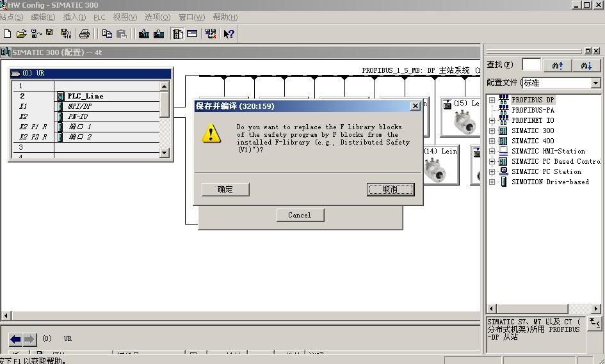Create a new station with toolbar icon
This screenshot has height=364, width=605.
(7, 34)
